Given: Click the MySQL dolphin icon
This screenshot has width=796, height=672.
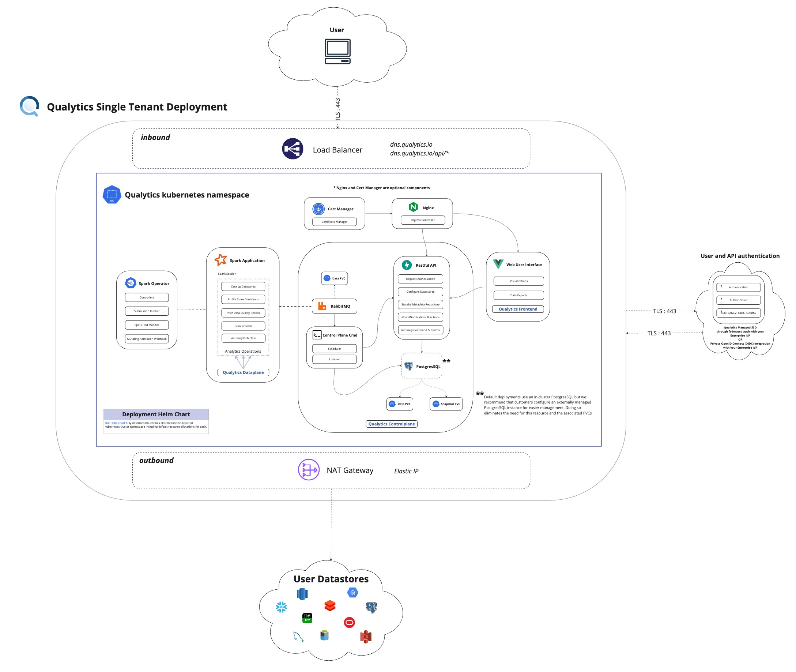Looking at the screenshot, I should pyautogui.click(x=298, y=637).
